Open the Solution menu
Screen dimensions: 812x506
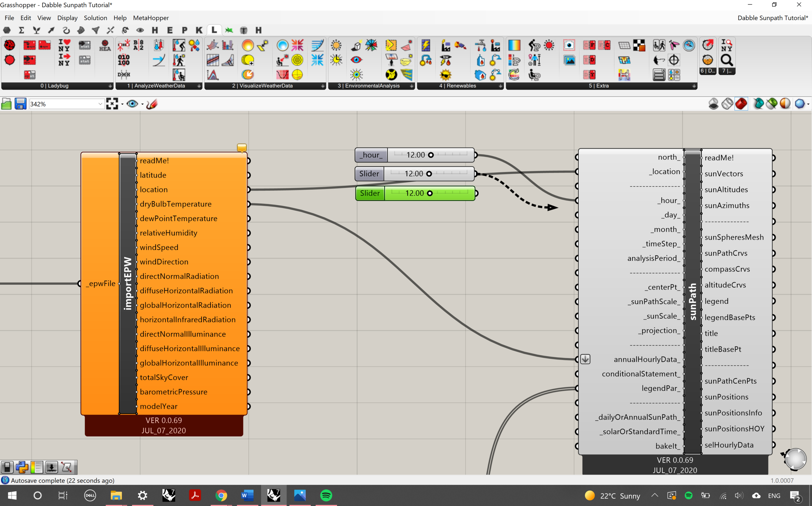95,18
